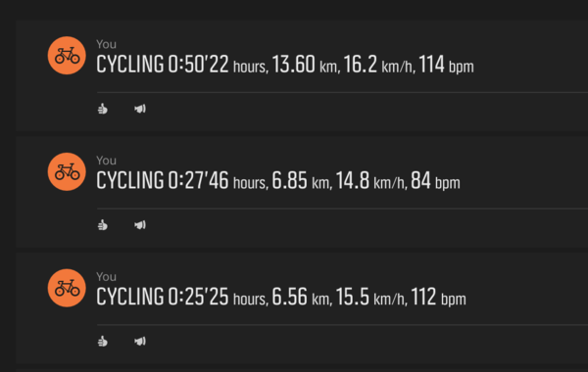Click the 84 bpm heart rate value

pos(435,181)
